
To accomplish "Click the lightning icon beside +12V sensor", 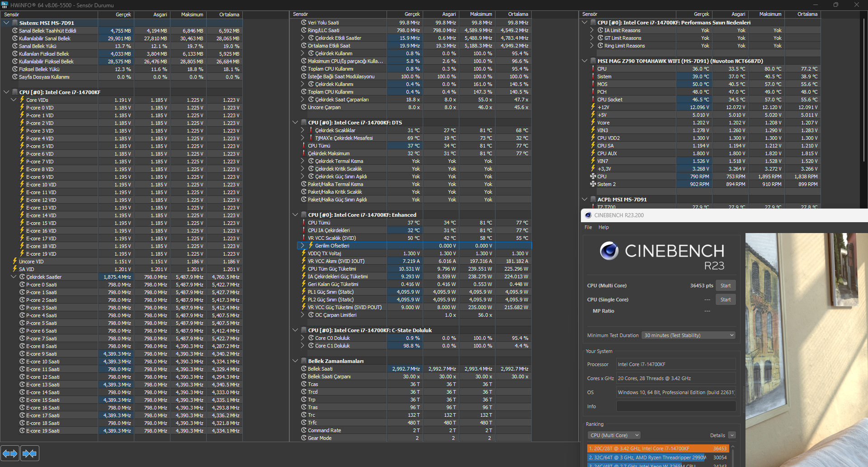I will pyautogui.click(x=593, y=107).
